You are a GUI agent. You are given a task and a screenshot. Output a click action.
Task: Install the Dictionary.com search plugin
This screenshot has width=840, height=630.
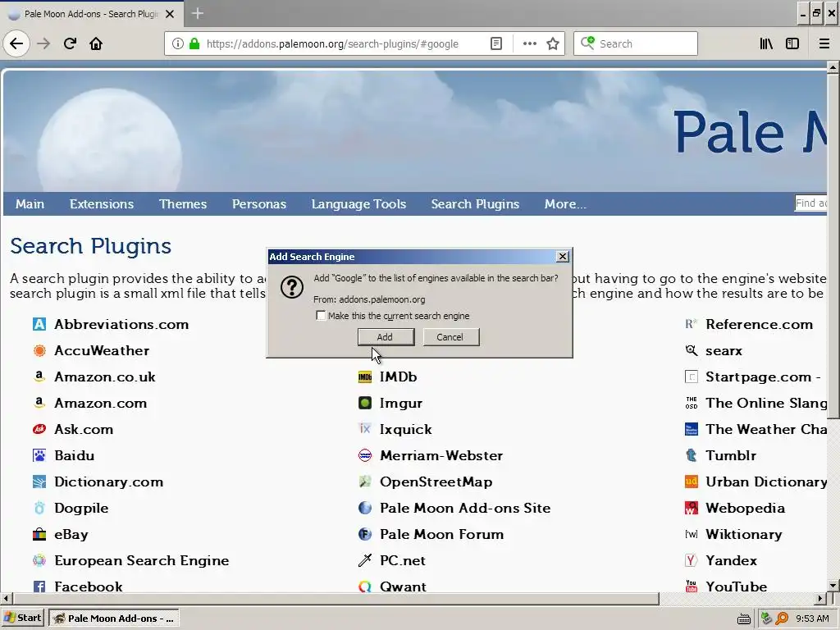pyautogui.click(x=108, y=482)
